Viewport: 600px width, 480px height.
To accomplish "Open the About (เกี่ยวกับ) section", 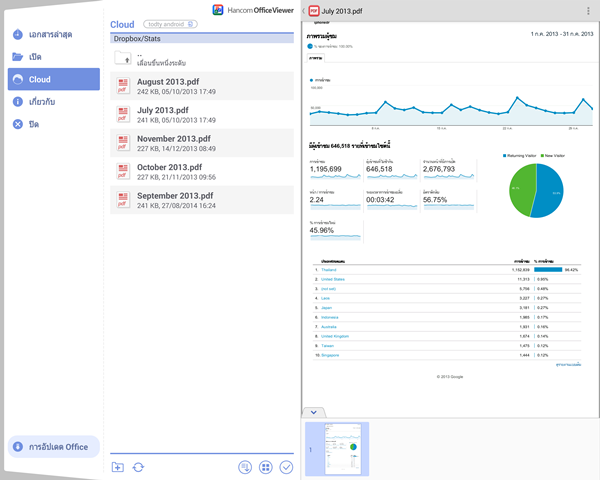I will pos(50,102).
